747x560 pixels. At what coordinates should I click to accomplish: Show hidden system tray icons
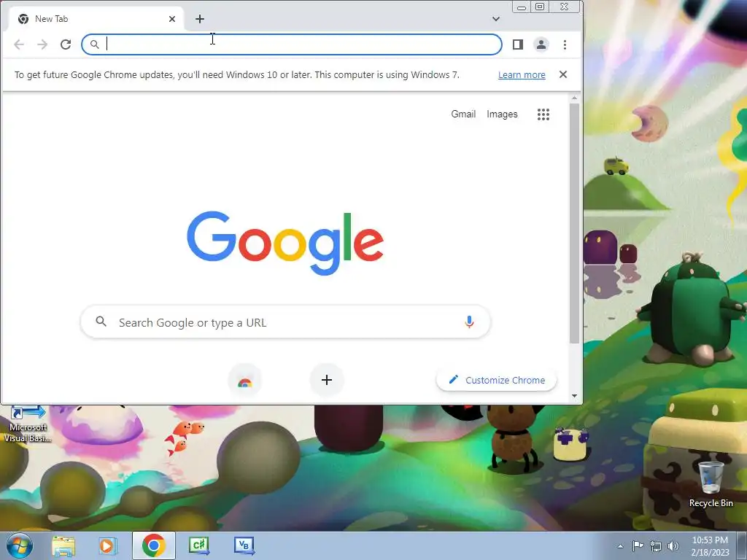pos(620,546)
